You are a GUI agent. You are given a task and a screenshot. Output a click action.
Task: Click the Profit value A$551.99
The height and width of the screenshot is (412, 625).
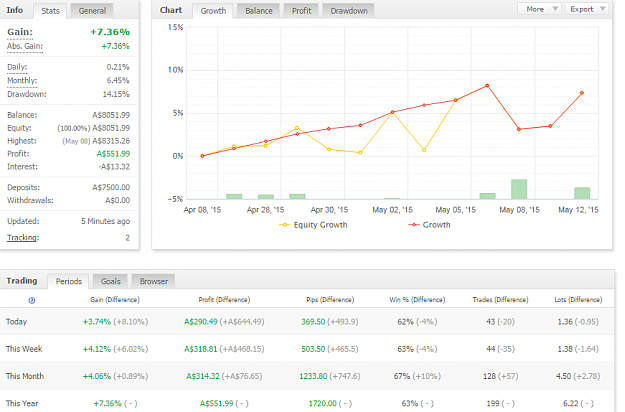tap(113, 154)
